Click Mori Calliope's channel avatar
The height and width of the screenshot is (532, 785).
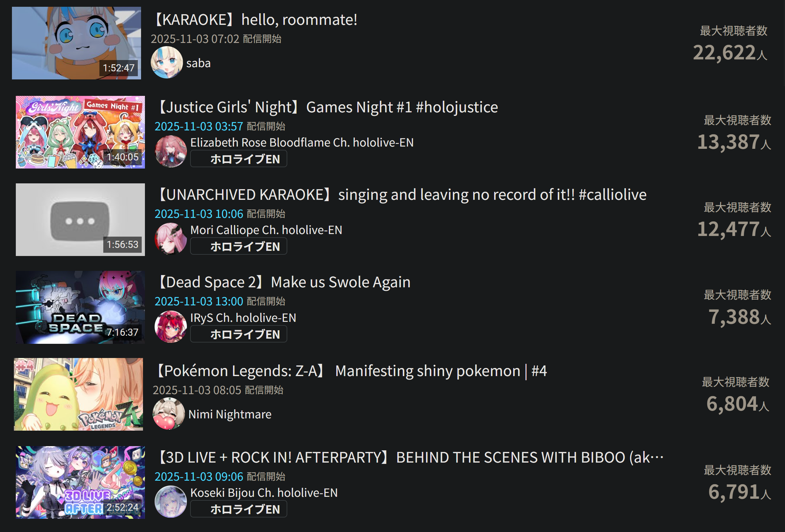(x=170, y=239)
